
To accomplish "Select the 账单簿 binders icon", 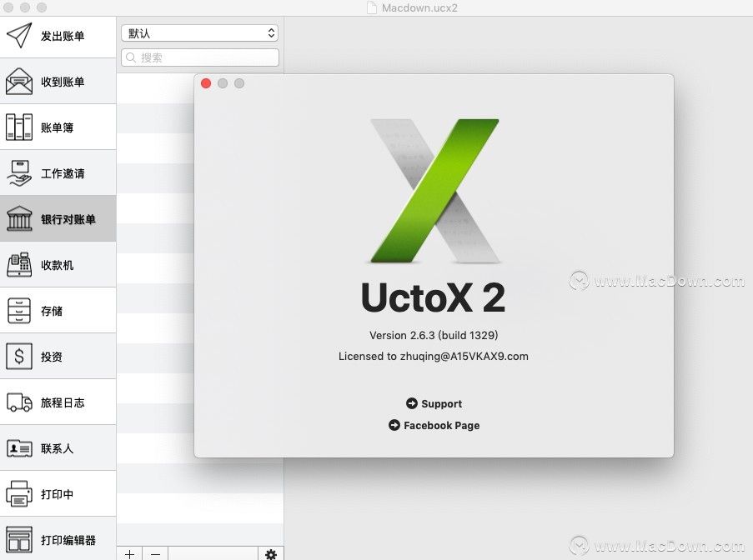I will 19,127.
